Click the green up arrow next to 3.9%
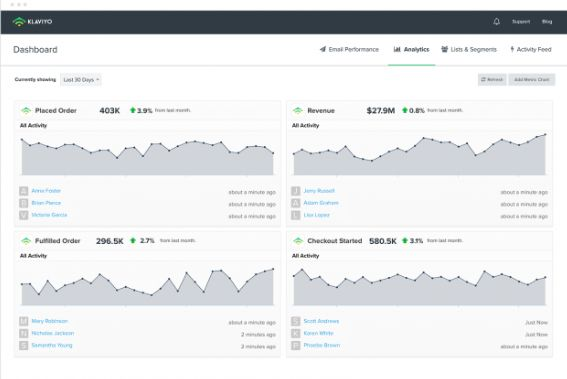The image size is (567, 379). [133, 110]
